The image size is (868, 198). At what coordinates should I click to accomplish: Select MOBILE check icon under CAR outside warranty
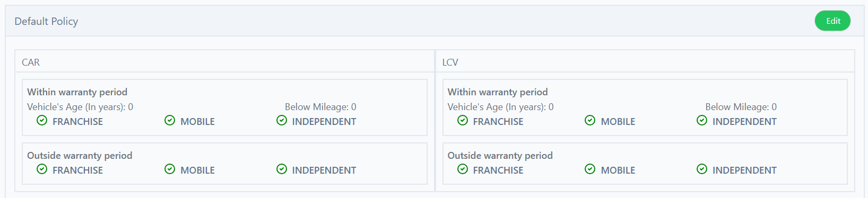tap(170, 169)
